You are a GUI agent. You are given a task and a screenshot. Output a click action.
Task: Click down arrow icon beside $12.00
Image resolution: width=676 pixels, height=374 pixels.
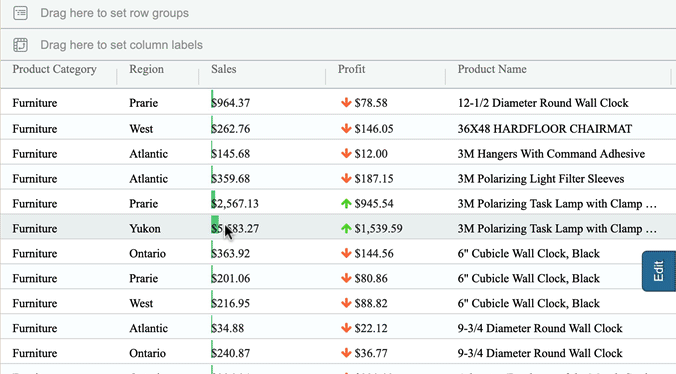pyautogui.click(x=346, y=153)
